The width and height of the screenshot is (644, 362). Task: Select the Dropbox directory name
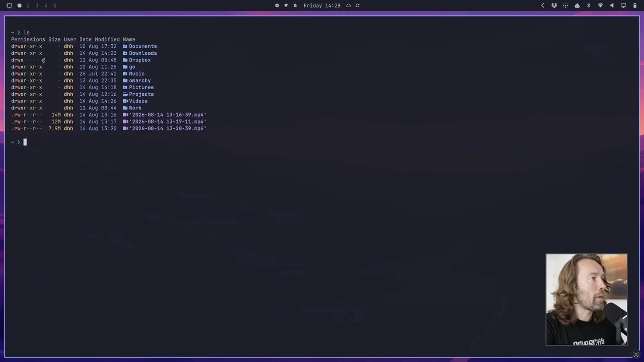pos(140,60)
